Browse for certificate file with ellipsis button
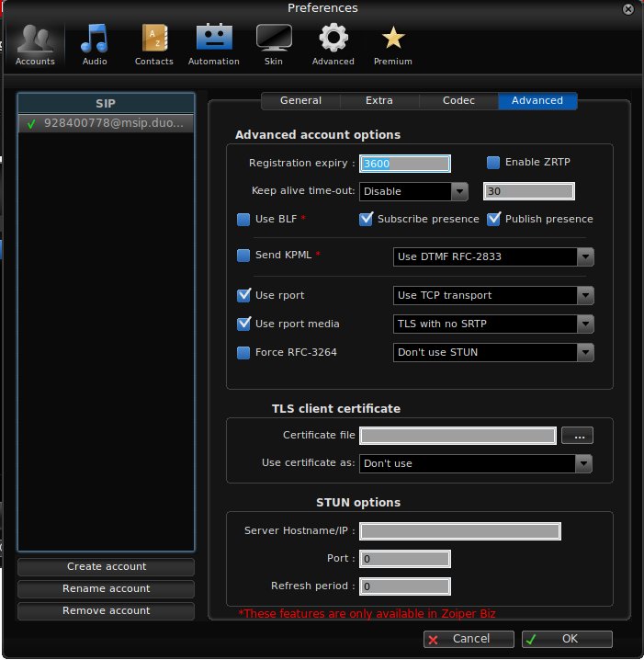644x660 pixels. (579, 436)
